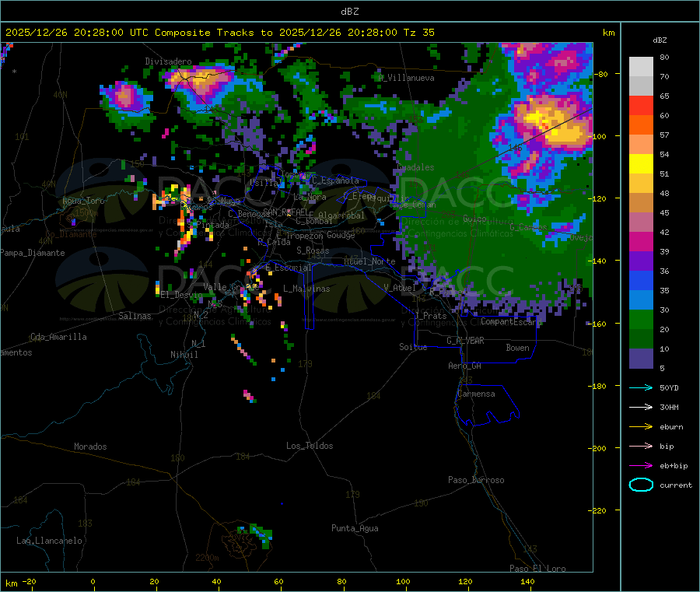This screenshot has width=700, height=592.
Task: Select the royal blue 35–36 dBZ swatch
Action: [641, 281]
